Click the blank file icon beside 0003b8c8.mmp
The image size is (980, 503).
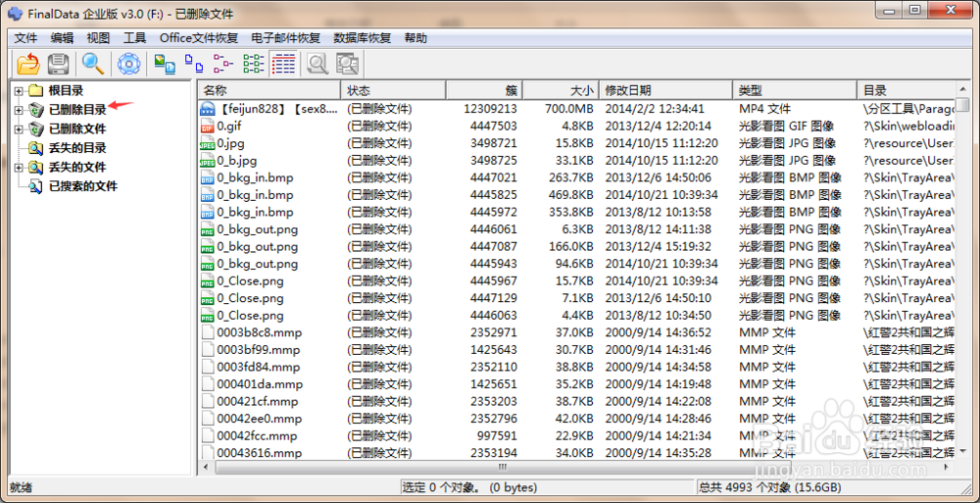pyautogui.click(x=208, y=332)
